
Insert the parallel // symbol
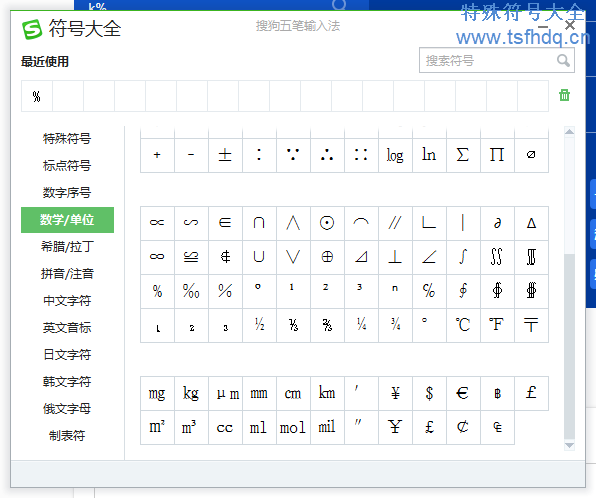[395, 223]
